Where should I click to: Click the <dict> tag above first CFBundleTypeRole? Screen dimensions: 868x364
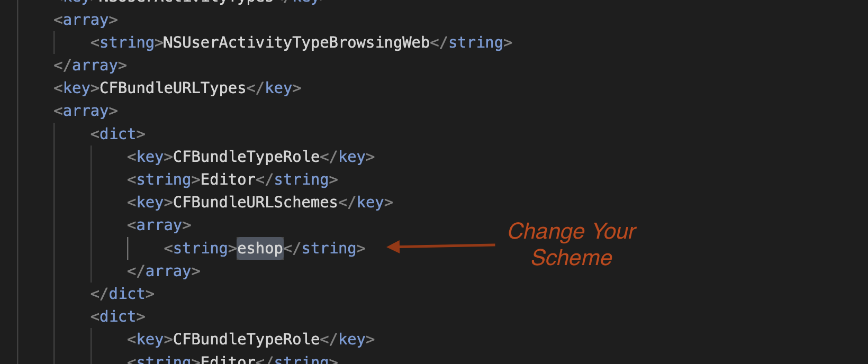click(117, 134)
